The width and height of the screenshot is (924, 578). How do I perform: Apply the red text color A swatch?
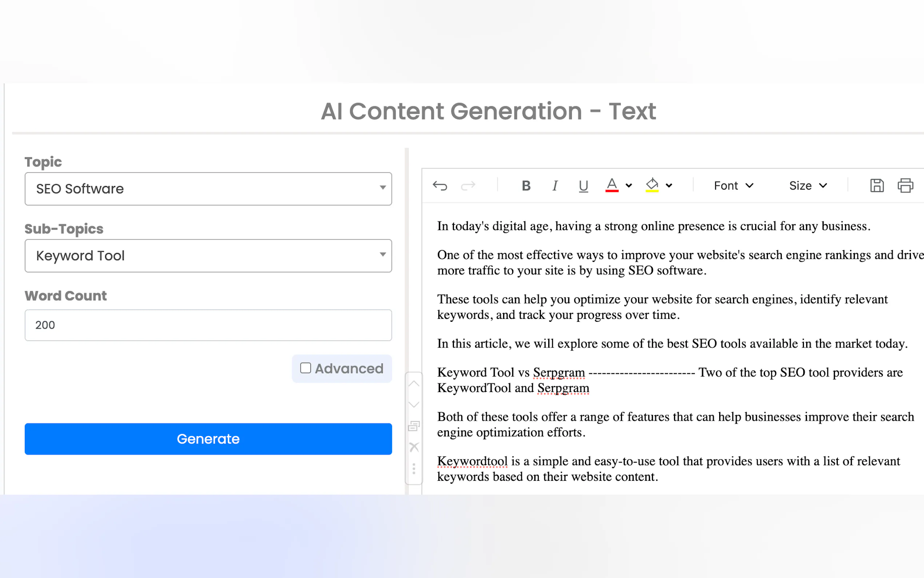click(612, 185)
